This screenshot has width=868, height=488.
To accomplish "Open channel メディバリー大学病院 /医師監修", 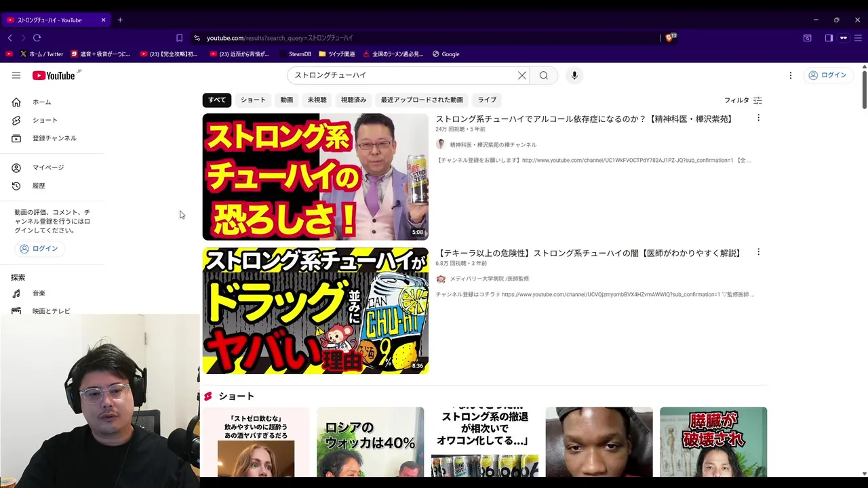I will pyautogui.click(x=490, y=279).
